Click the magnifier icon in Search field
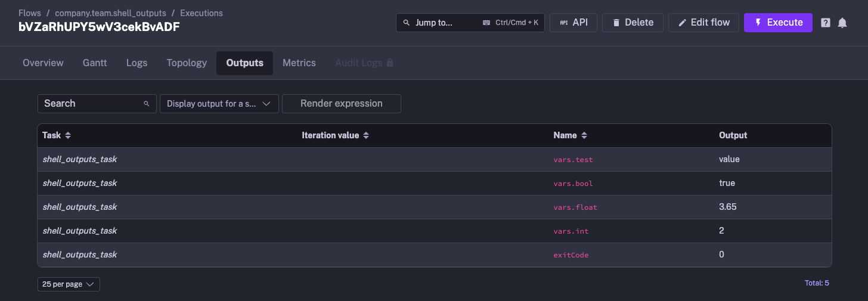The image size is (868, 301). coord(147,104)
